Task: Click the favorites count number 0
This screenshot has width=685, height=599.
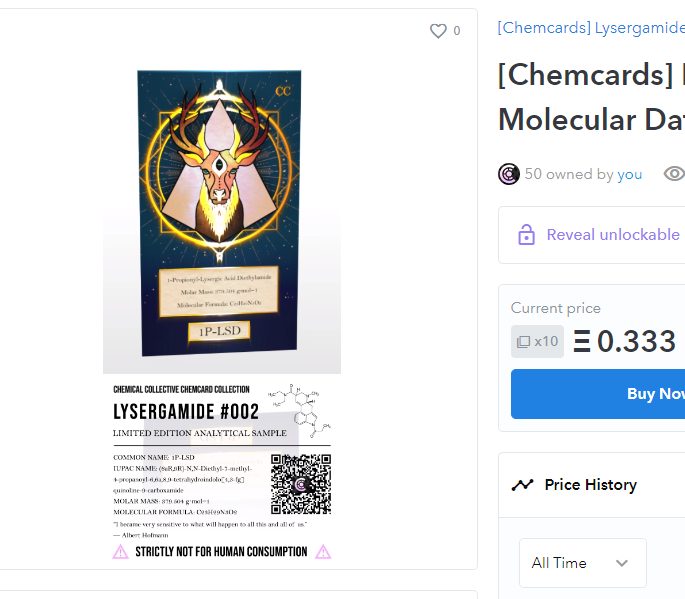Action: 457,31
